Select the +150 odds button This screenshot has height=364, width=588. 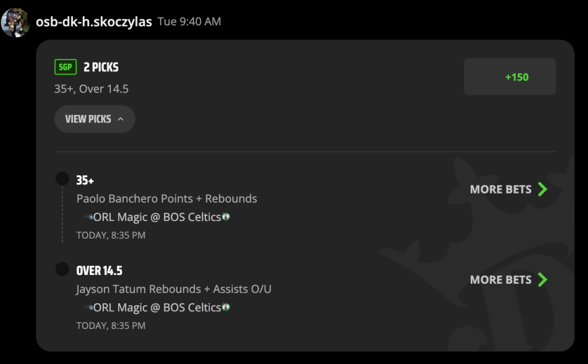[510, 77]
